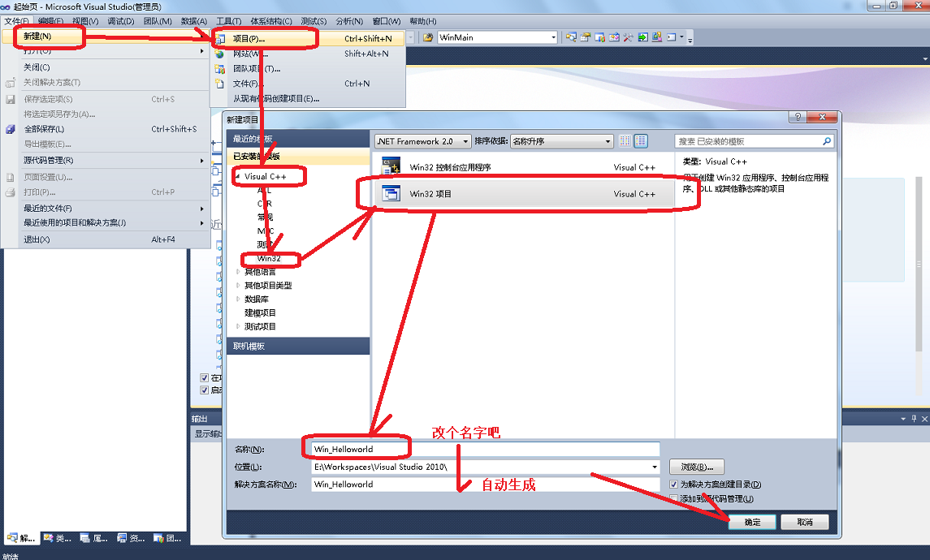930x560 pixels.
Task: Choose 退出(X) in the File menu
Action: [x=106, y=239]
